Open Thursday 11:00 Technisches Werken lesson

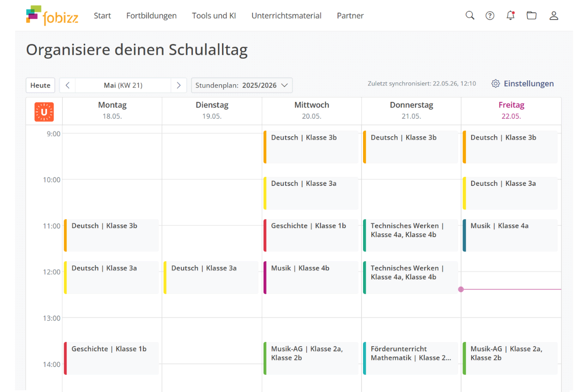coord(411,235)
